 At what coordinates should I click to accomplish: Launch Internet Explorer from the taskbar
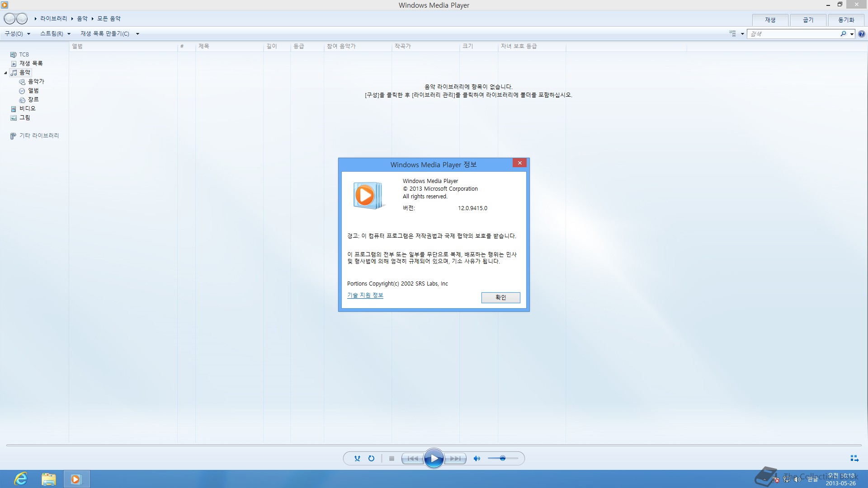(21, 479)
